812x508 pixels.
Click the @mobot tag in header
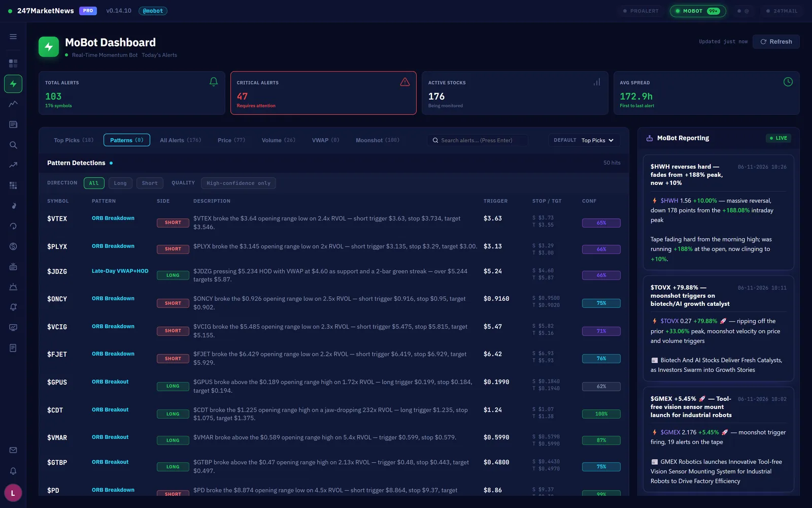click(x=153, y=11)
